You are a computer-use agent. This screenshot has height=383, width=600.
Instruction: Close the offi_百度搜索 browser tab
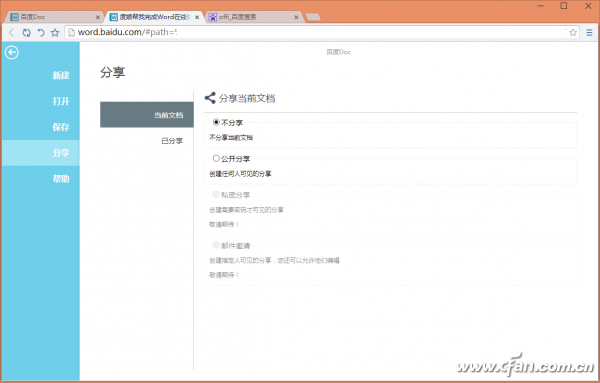pos(296,17)
